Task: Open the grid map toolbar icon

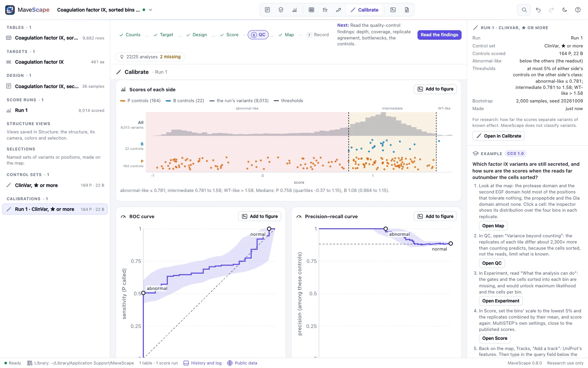Action: pos(311,10)
